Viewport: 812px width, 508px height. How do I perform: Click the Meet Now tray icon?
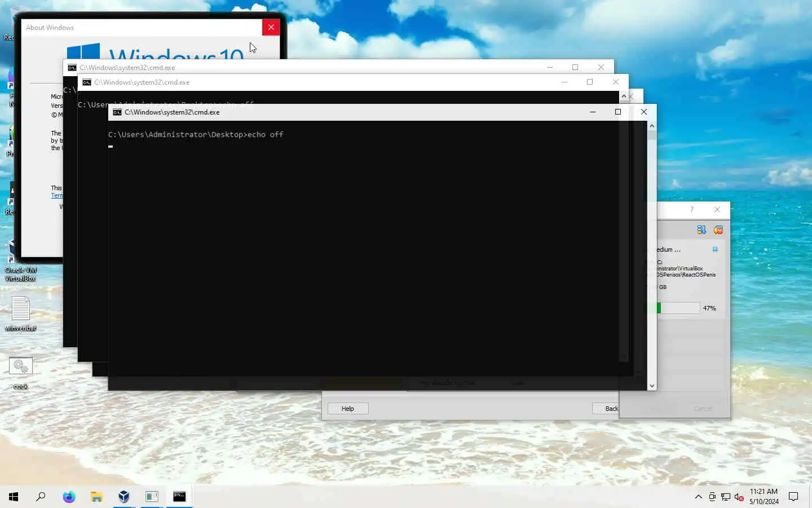coord(712,497)
